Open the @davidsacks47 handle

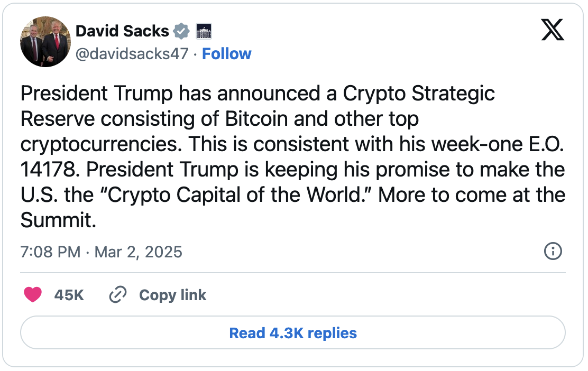pos(132,54)
